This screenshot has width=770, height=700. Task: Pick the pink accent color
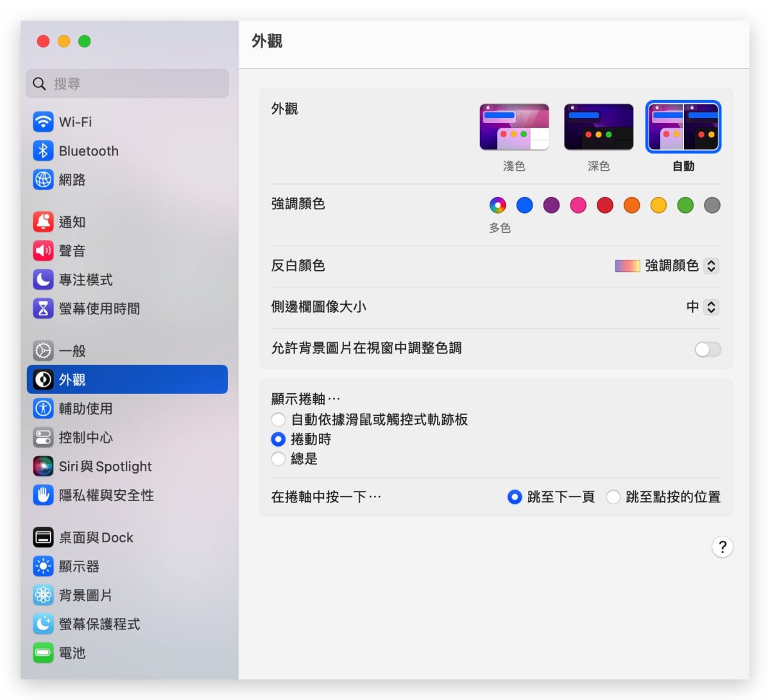pos(578,205)
